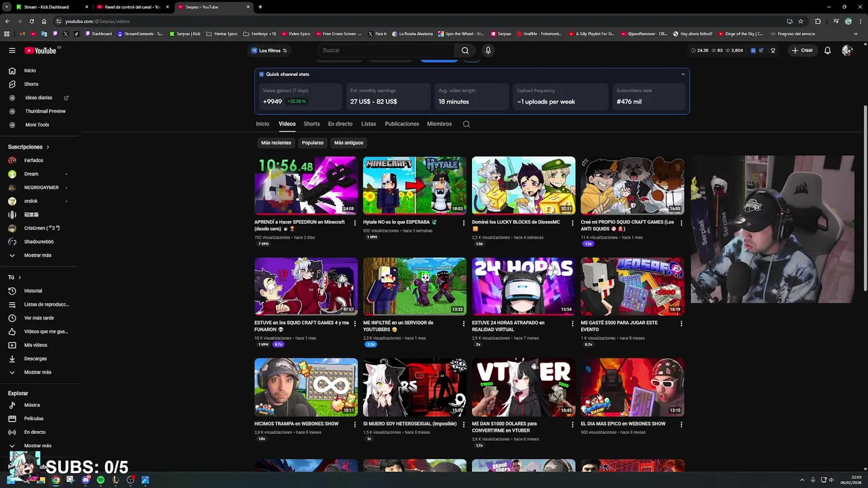Switch to the Miembros channel tab
The height and width of the screenshot is (488, 868).
439,124
